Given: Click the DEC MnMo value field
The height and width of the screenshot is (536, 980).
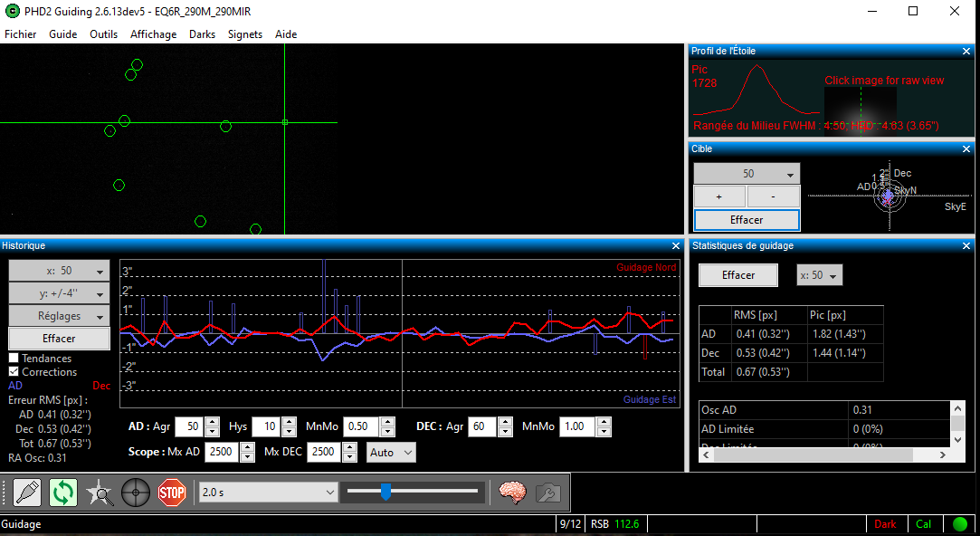Looking at the screenshot, I should tap(577, 426).
